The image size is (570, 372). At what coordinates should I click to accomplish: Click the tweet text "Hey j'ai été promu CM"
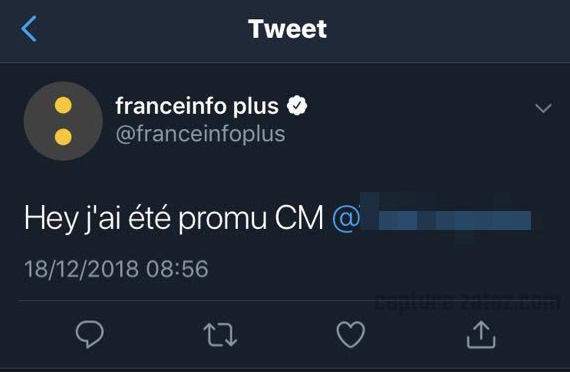click(x=174, y=219)
